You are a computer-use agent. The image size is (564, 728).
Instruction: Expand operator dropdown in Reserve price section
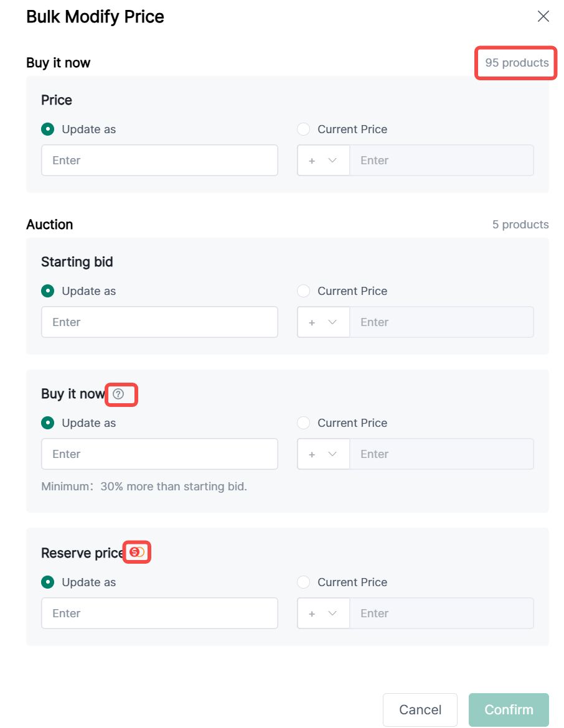[323, 614]
